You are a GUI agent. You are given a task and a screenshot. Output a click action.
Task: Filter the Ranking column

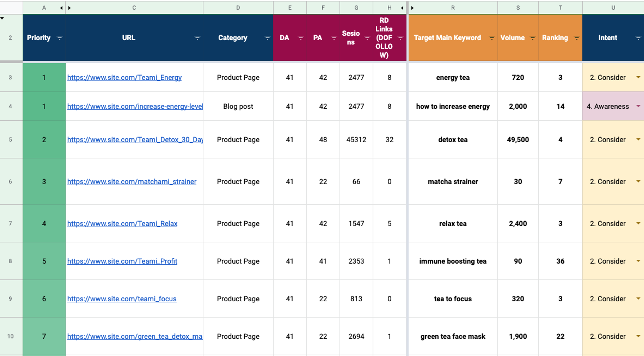point(577,38)
